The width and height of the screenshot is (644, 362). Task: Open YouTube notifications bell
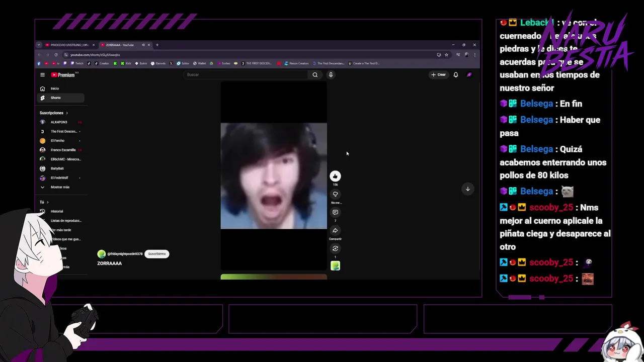[x=456, y=74]
